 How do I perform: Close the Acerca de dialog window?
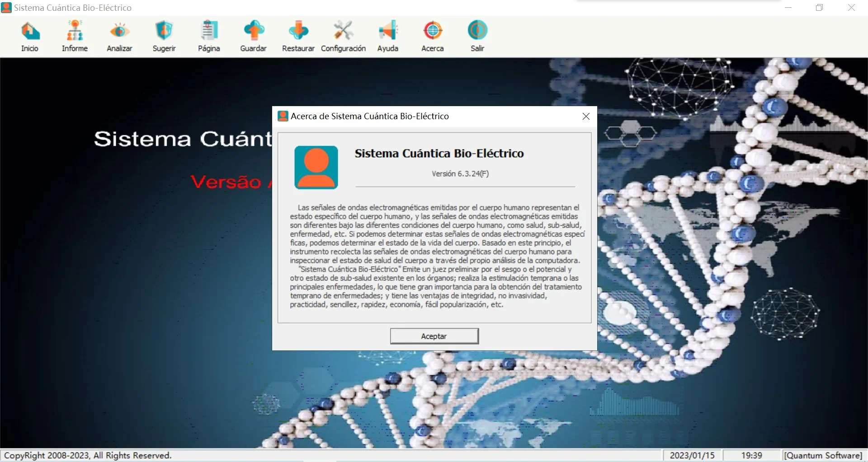click(x=586, y=117)
